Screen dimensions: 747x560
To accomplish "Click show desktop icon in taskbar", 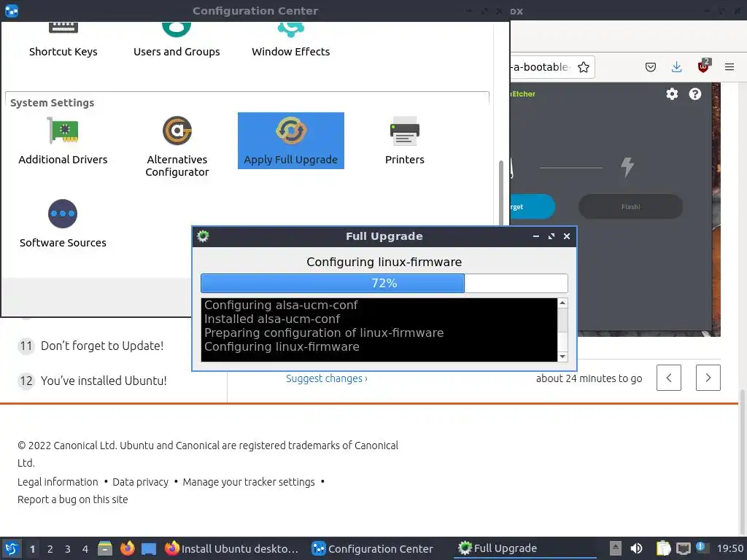I will (x=149, y=548).
